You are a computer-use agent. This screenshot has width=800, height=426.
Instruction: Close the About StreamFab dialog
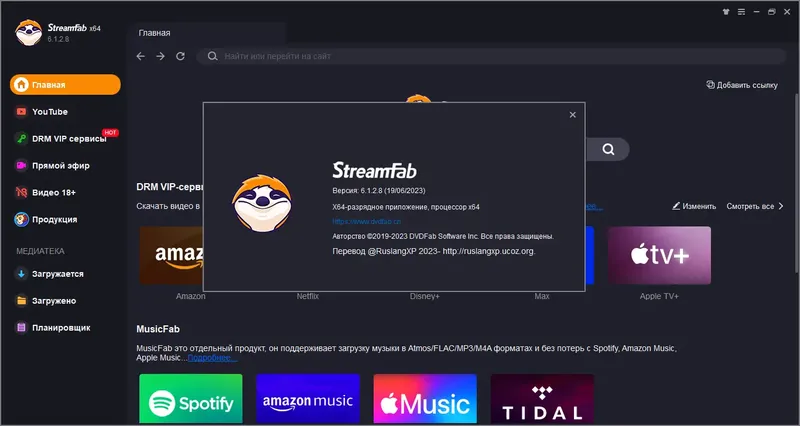[572, 115]
